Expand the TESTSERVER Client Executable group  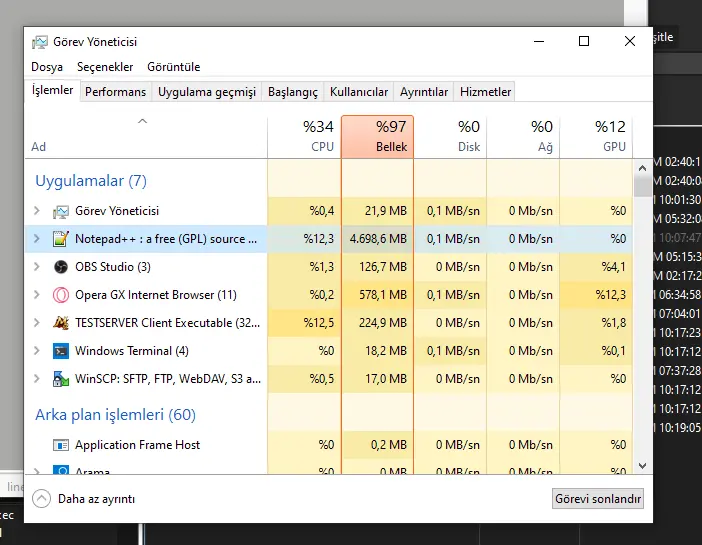37,323
